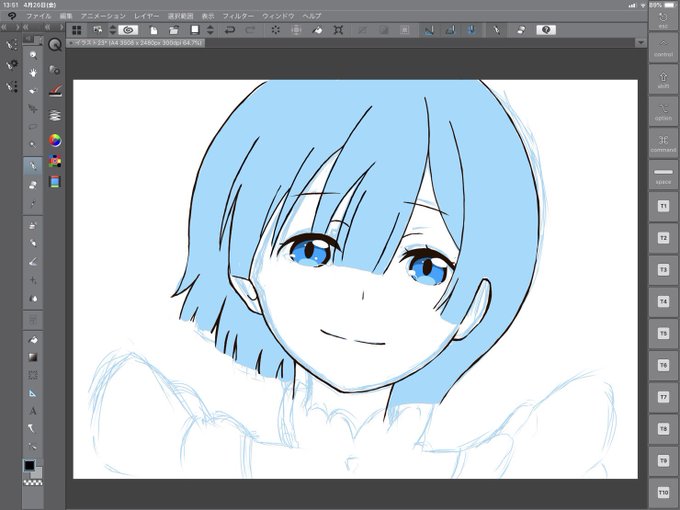The image size is (680, 510).
Task: Select the Move Layer arrow tool
Action: point(33,108)
